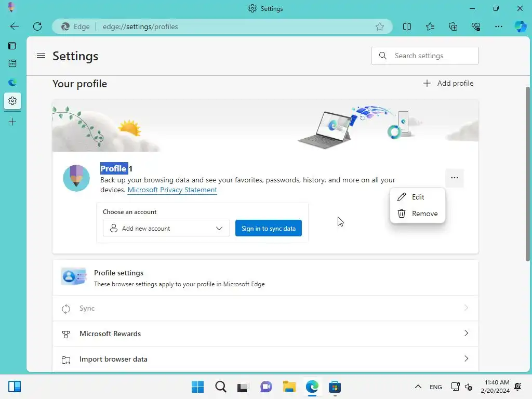
Task: Open notifications bell icon in tray
Action: pyautogui.click(x=518, y=387)
